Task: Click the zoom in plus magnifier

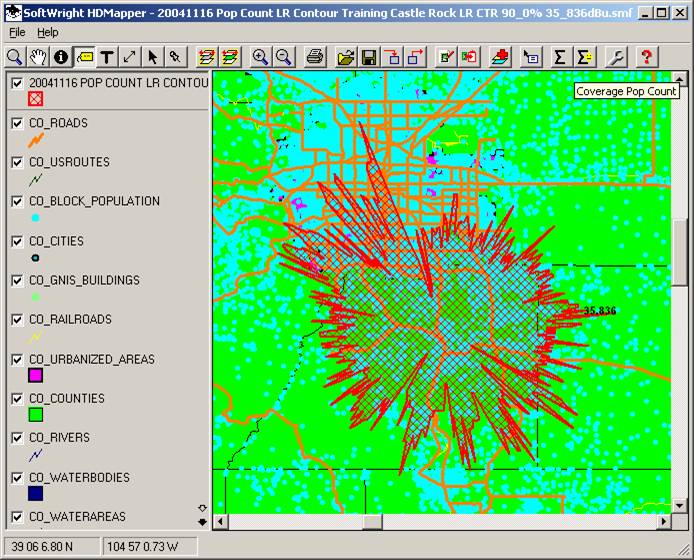Action: coord(260,57)
